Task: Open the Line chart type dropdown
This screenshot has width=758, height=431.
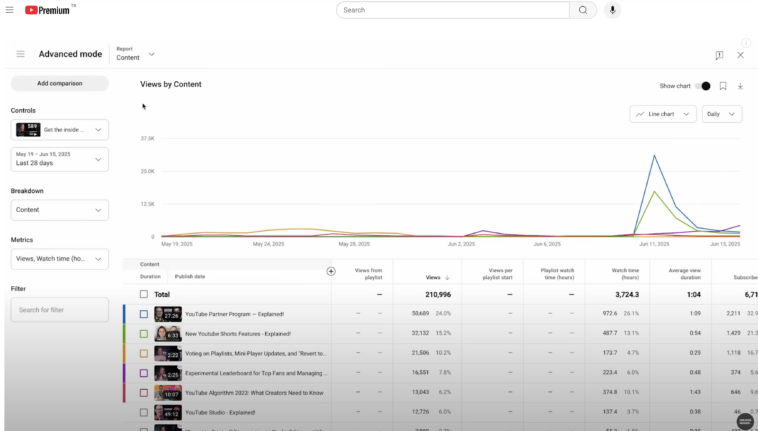Action: 662,114
